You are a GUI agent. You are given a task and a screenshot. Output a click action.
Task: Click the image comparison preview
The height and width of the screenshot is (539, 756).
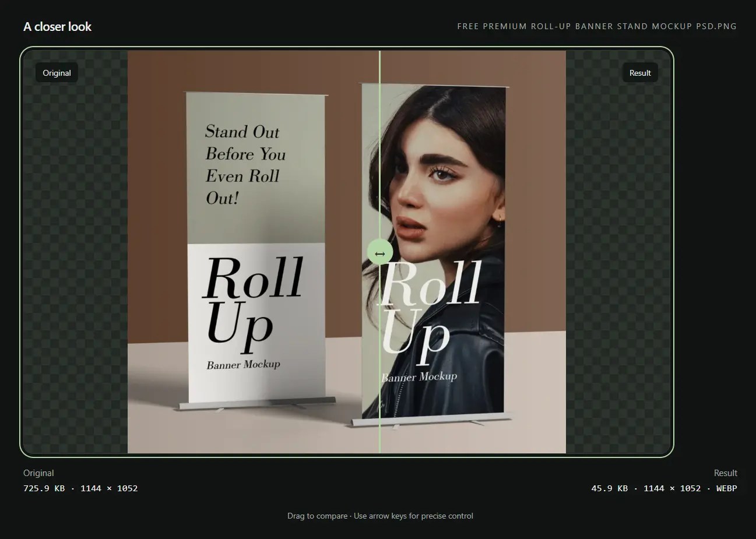pos(347,252)
